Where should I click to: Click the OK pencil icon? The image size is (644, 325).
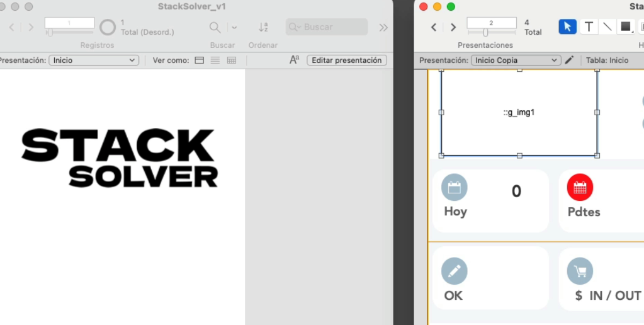455,271
